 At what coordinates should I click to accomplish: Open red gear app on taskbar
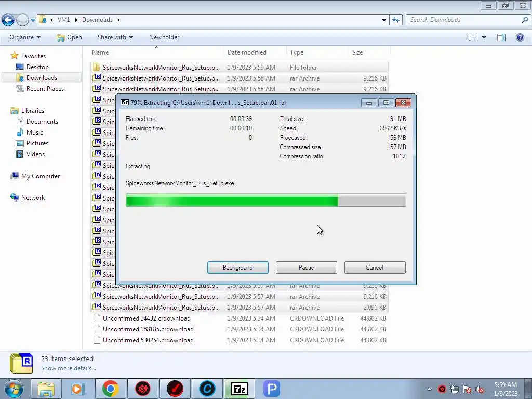[143, 389]
